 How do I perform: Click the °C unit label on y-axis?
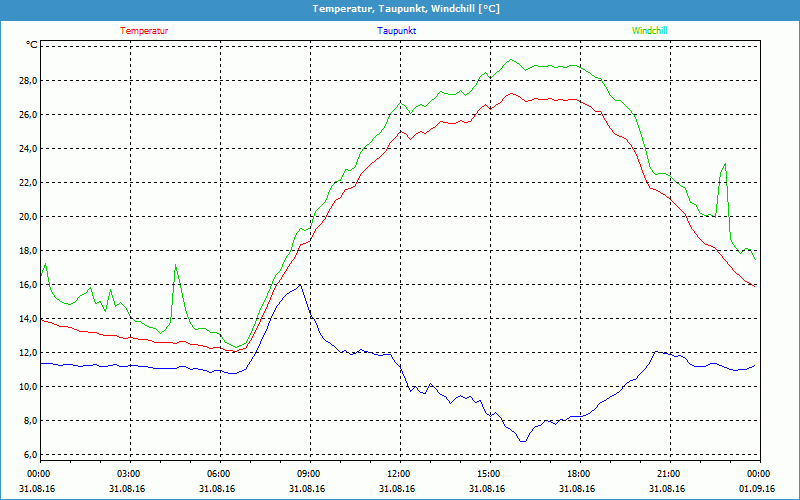pos(32,45)
